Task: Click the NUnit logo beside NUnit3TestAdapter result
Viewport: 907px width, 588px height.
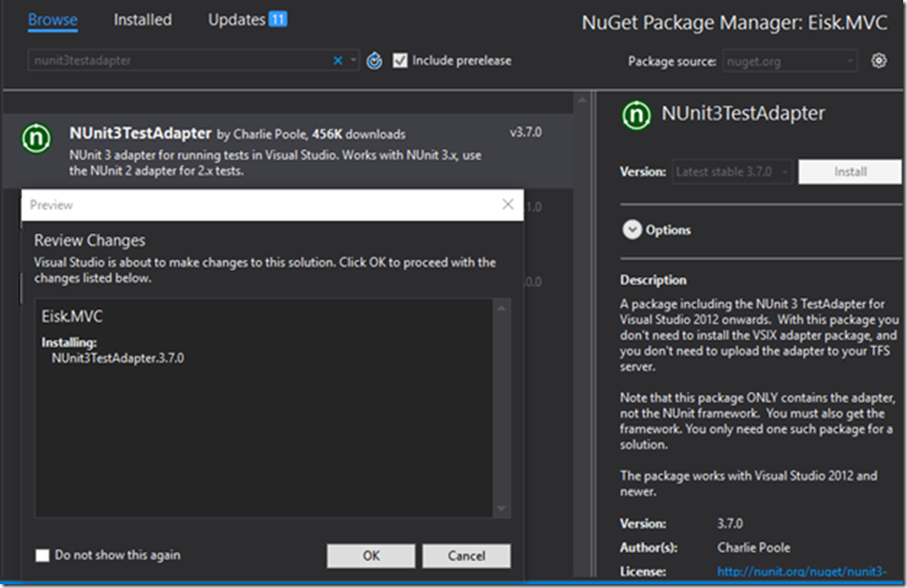Action: (36, 139)
